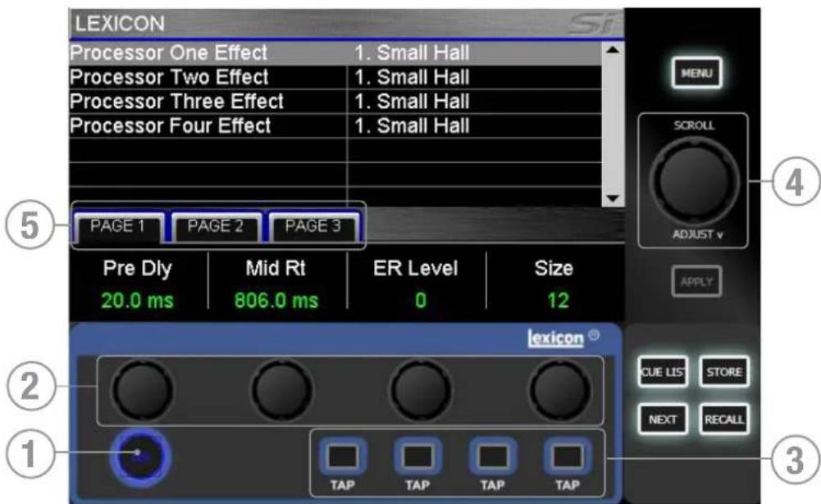Viewport: 821px width, 504px height.
Task: Click the Mid Rt rotary encoder knob
Action: tap(281, 390)
